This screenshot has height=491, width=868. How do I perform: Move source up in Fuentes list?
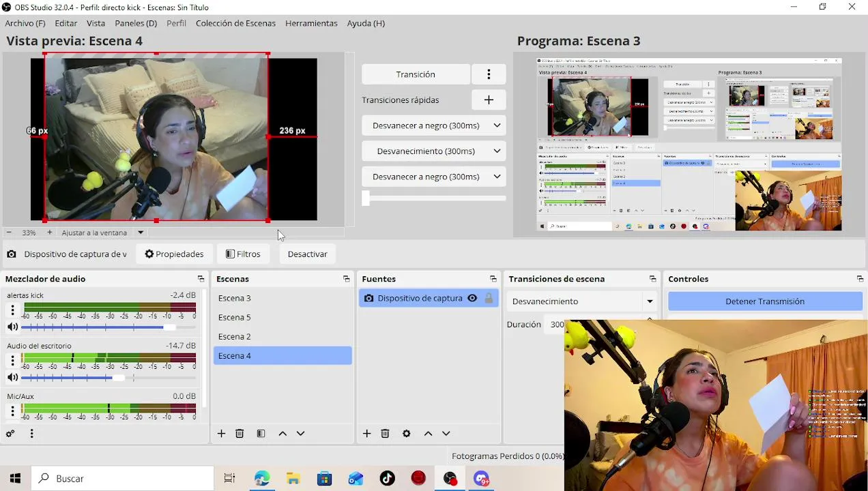click(x=428, y=434)
